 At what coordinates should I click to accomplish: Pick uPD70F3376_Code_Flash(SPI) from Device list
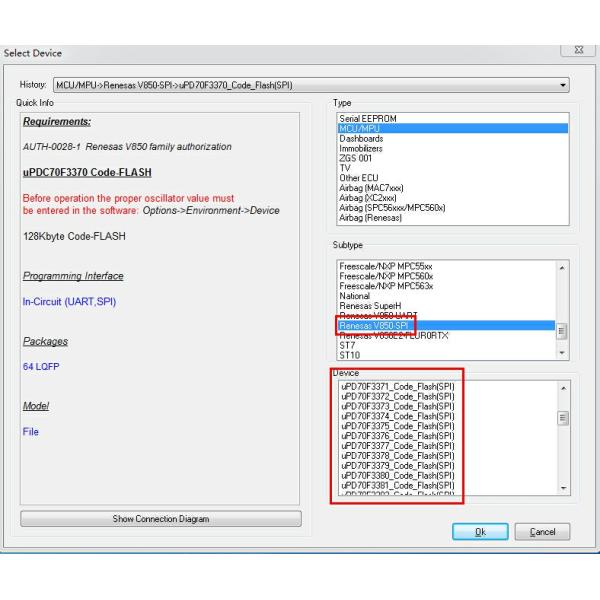pyautogui.click(x=397, y=436)
